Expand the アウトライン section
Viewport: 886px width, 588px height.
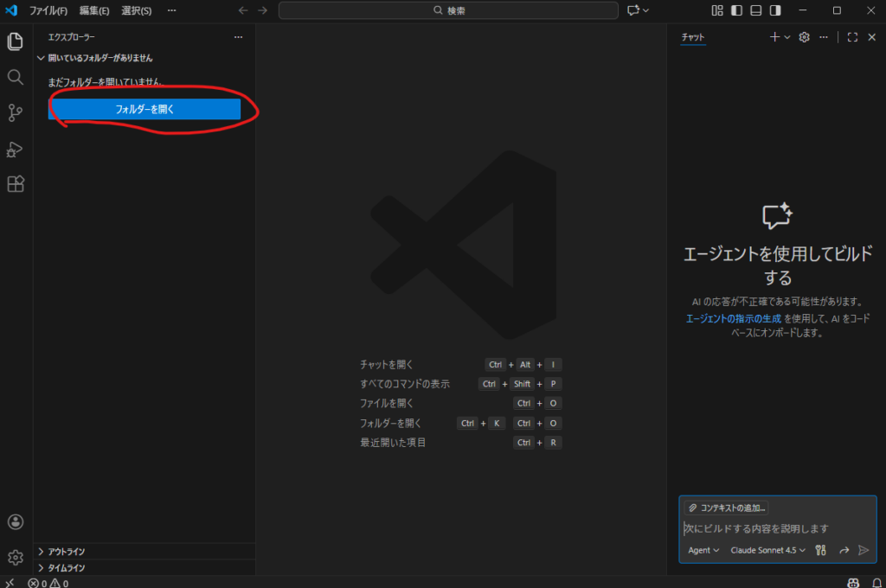point(66,552)
